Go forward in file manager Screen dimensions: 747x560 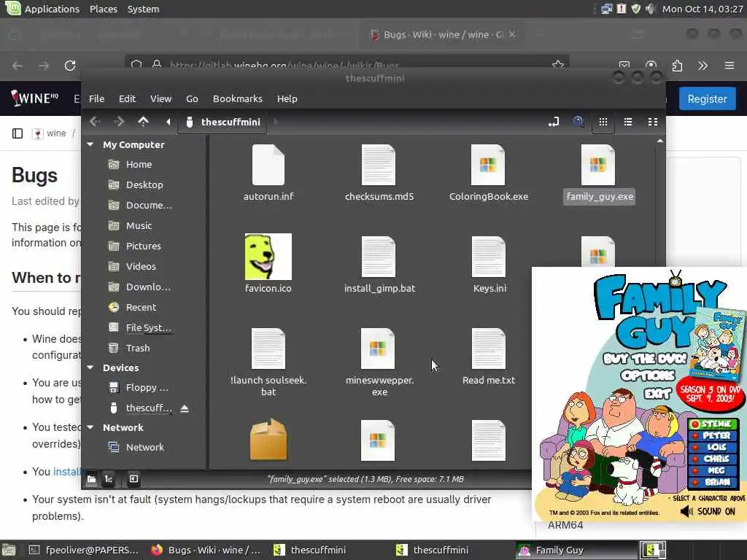[119, 122]
